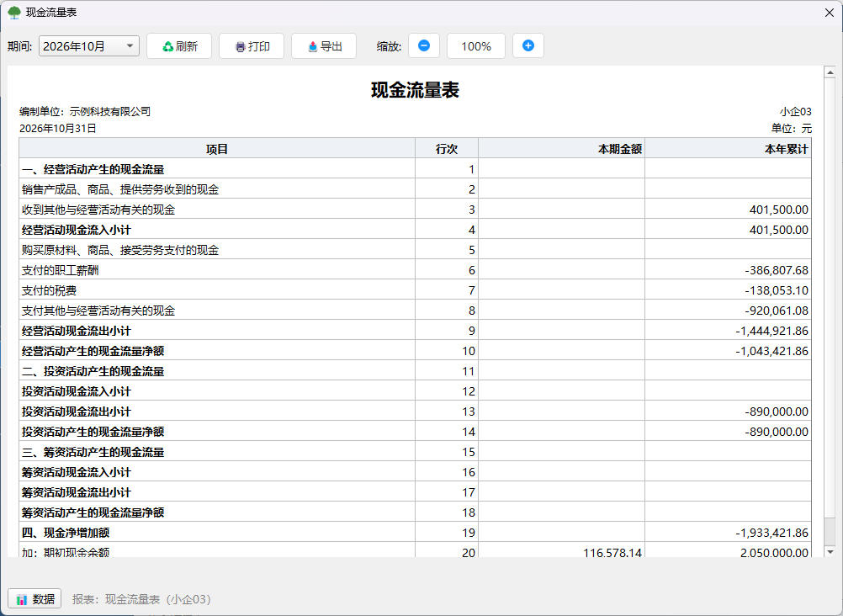Viewport: 843px width, 616px height.
Task: Select row 销售产成品、商品、提供劳务收到的现金
Action: click(415, 189)
